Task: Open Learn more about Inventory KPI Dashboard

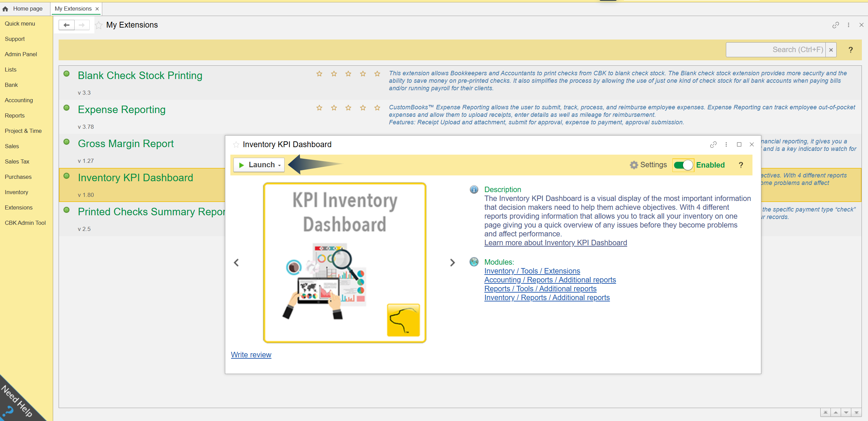Action: [x=555, y=243]
